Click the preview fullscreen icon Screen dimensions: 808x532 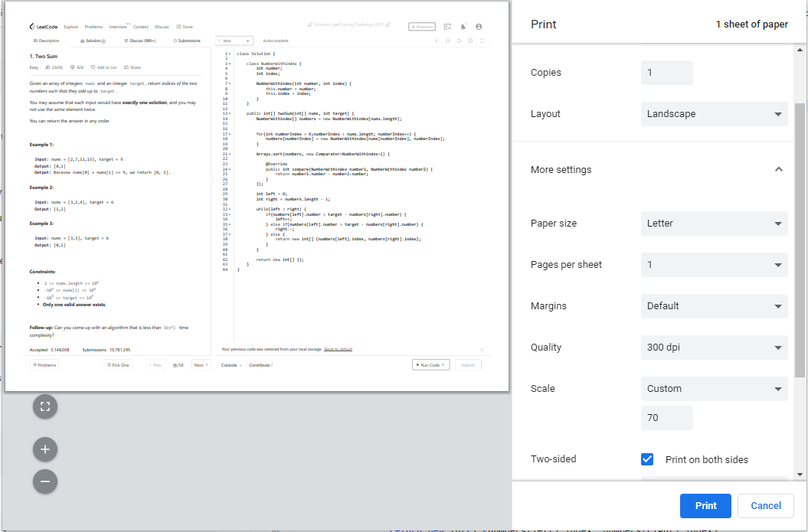[44, 406]
